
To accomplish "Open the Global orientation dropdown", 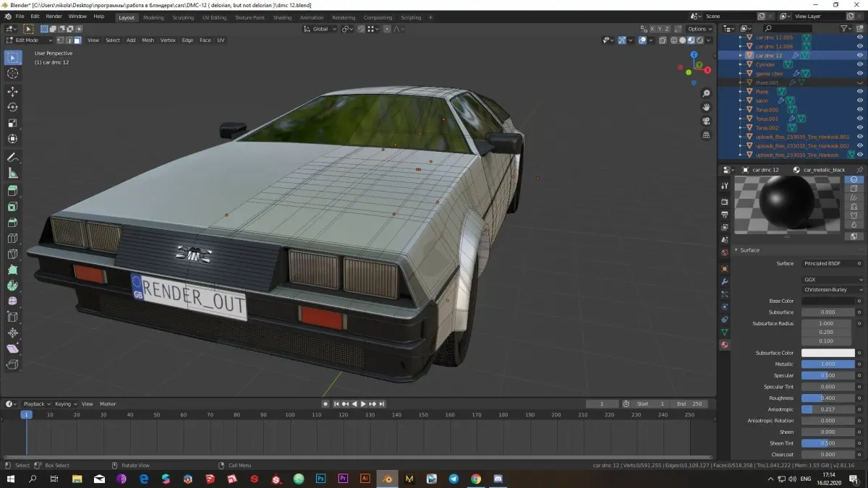I will click(x=320, y=29).
